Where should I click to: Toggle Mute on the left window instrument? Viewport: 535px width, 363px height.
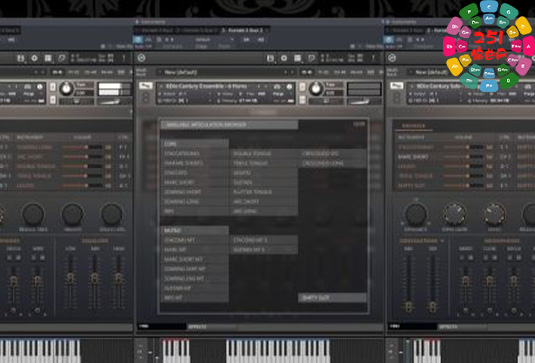point(53,100)
